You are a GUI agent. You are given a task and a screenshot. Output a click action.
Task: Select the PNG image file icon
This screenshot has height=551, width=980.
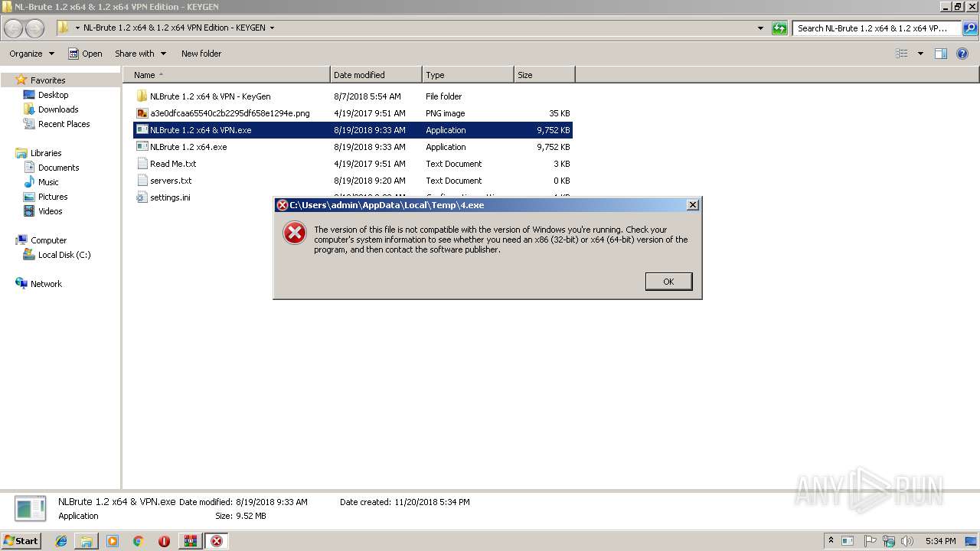click(x=142, y=113)
